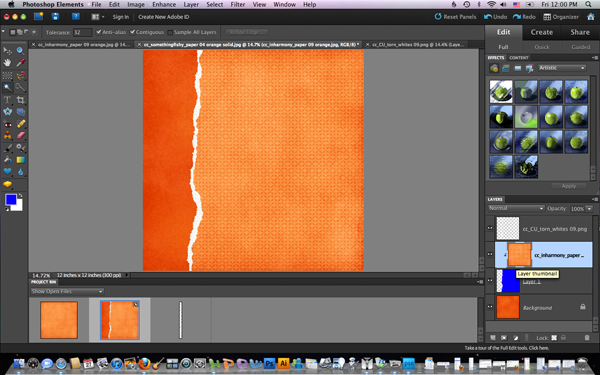600x375 pixels.
Task: Select the Rectangular Marquee tool
Action: [x=7, y=75]
